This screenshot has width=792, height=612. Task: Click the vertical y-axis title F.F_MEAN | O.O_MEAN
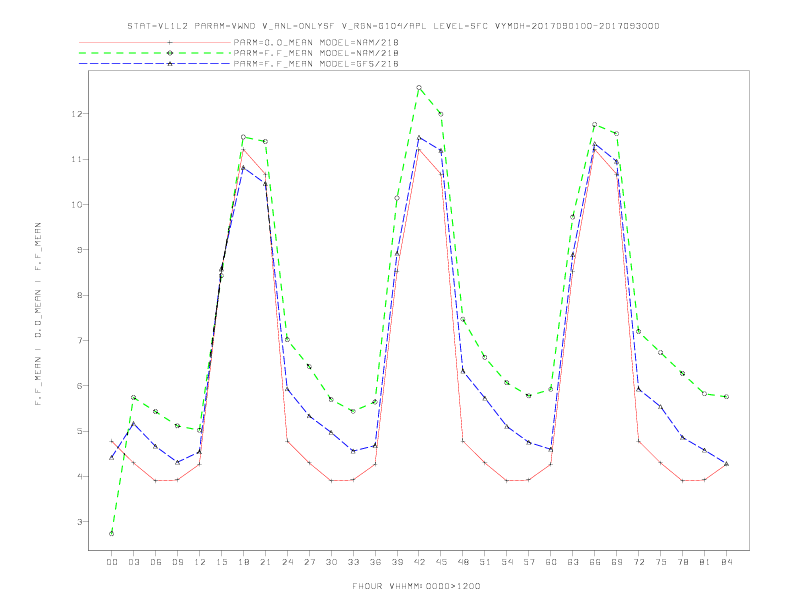[x=38, y=314]
